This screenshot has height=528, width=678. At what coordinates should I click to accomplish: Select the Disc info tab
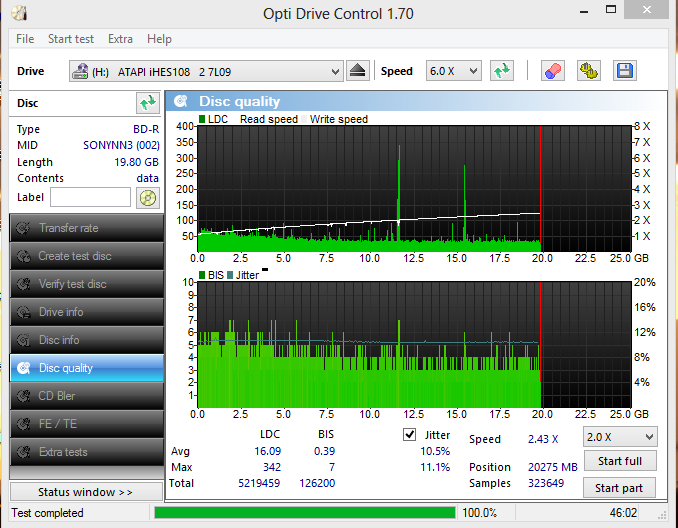click(x=87, y=340)
